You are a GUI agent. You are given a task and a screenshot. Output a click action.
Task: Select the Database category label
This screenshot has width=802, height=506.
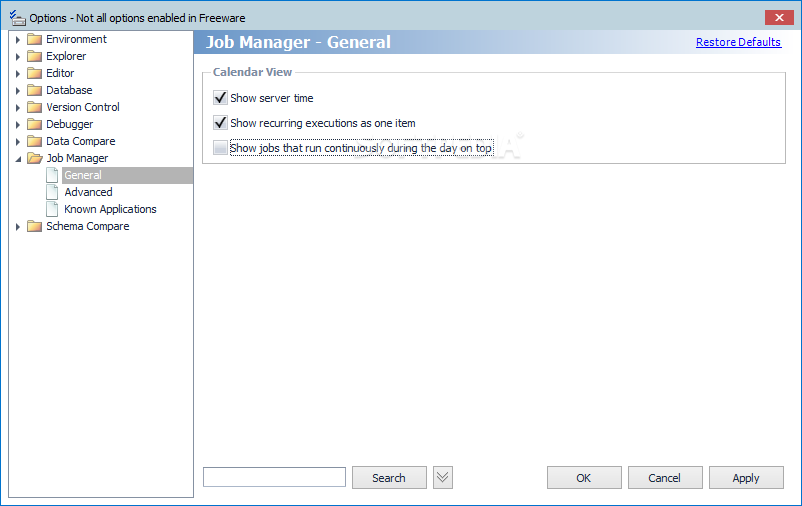coord(69,91)
